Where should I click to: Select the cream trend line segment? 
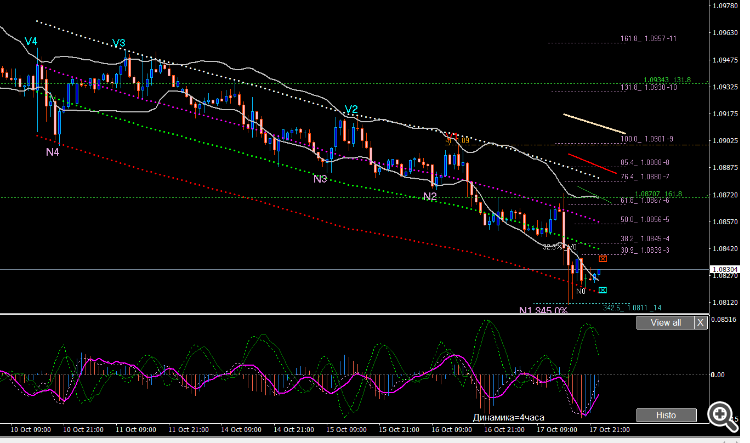(594, 123)
